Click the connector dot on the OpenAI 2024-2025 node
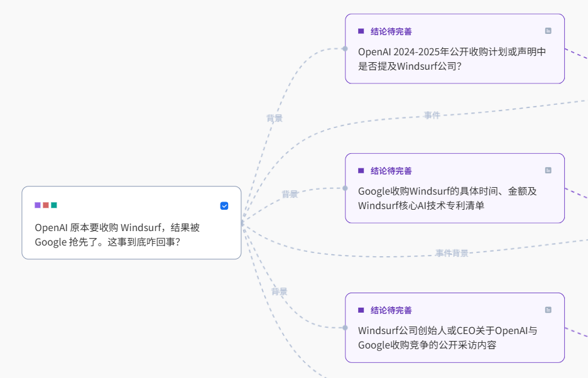 pyautogui.click(x=345, y=49)
